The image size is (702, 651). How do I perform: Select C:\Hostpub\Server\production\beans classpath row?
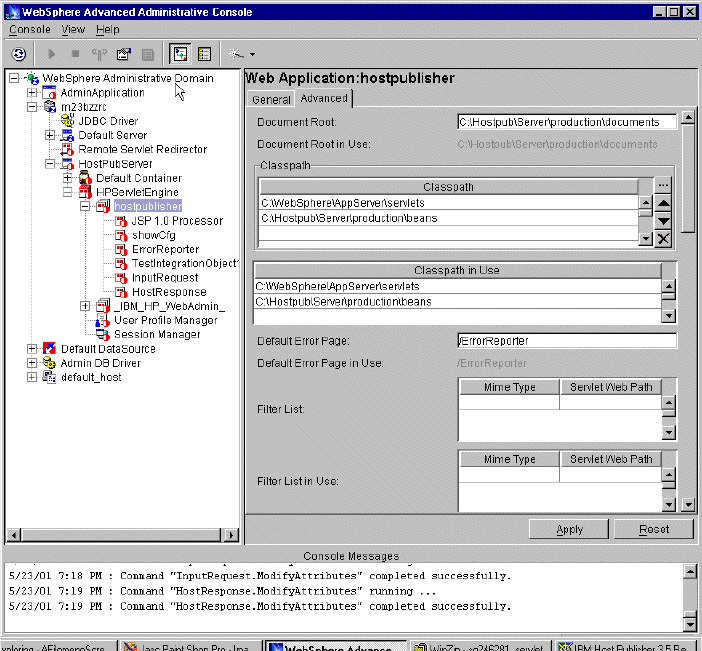click(449, 218)
